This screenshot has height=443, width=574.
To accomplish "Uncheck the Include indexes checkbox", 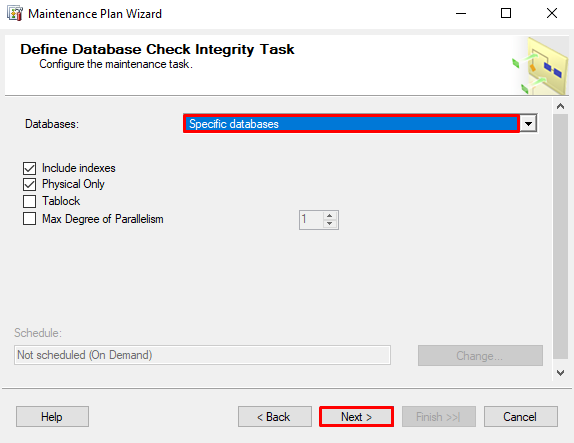I will tap(29, 168).
